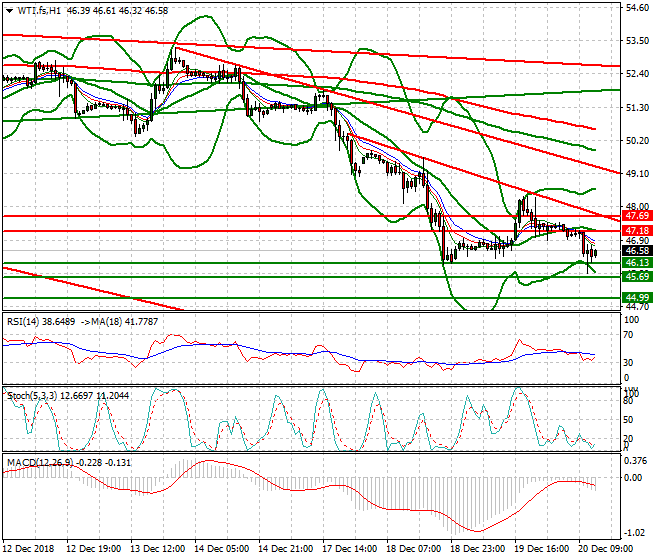660x560 pixels.
Task: Click the 45.69 green support level label
Action: 638,277
